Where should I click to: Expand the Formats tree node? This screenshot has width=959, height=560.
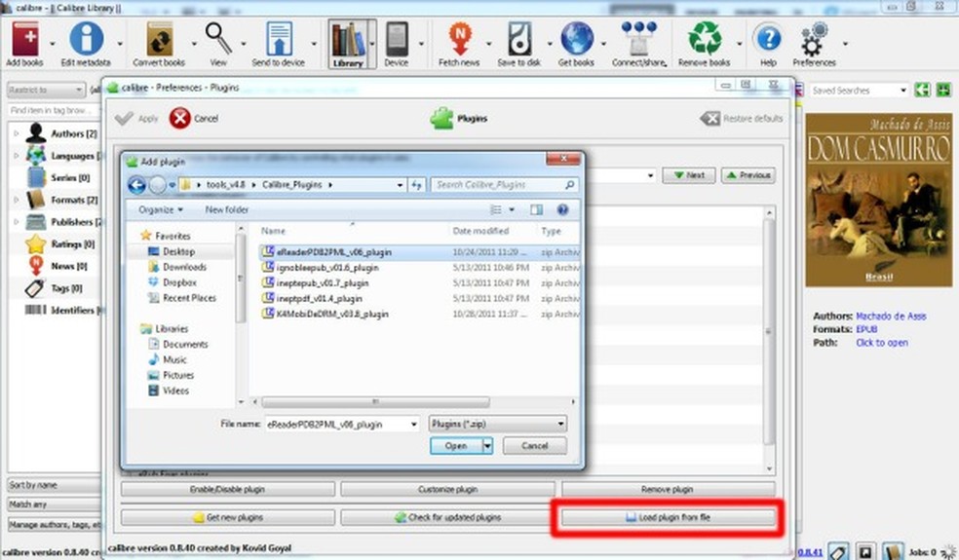coord(16,200)
